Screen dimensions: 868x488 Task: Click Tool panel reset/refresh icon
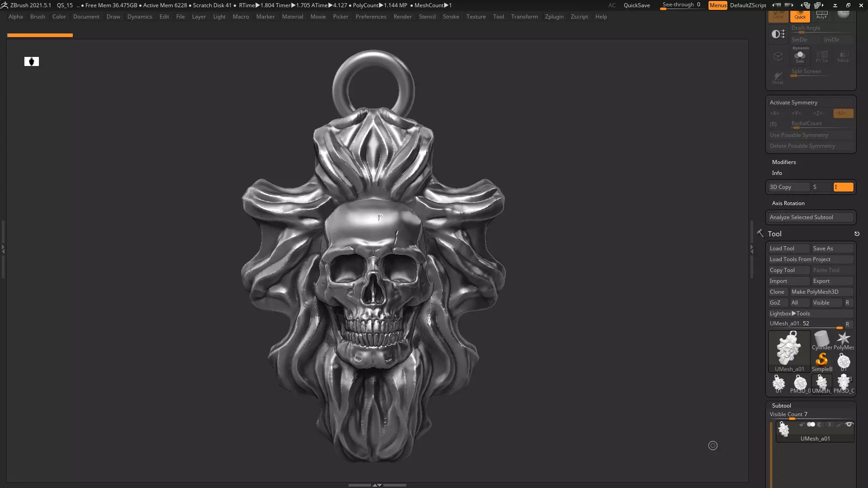(x=857, y=234)
